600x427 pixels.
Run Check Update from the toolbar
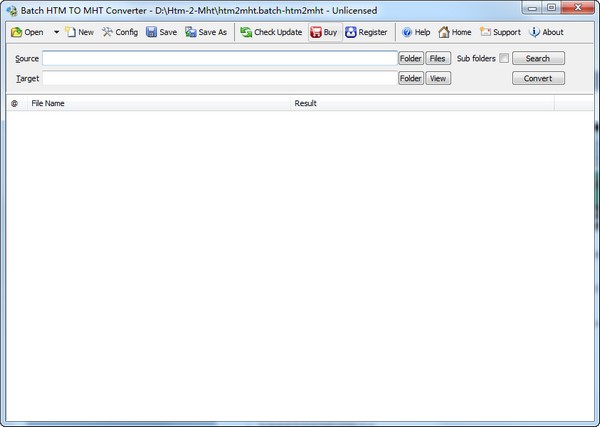[x=271, y=32]
